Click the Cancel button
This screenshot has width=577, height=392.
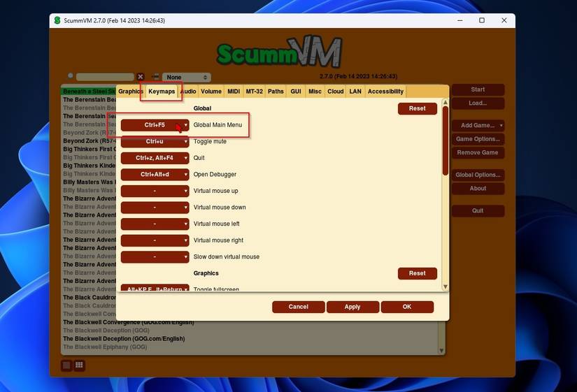(x=299, y=307)
